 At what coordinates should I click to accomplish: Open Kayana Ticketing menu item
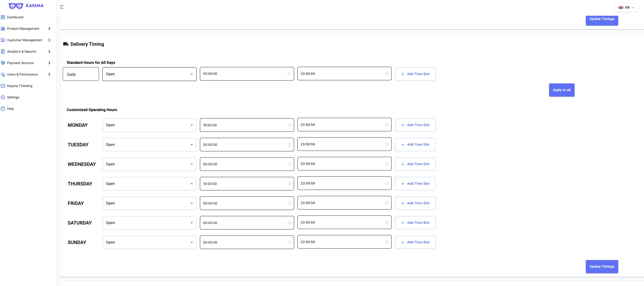click(20, 86)
